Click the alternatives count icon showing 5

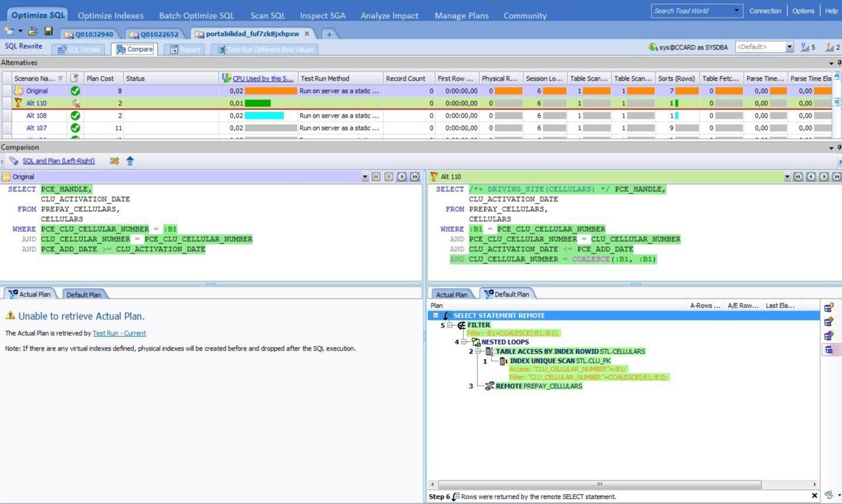(x=804, y=47)
